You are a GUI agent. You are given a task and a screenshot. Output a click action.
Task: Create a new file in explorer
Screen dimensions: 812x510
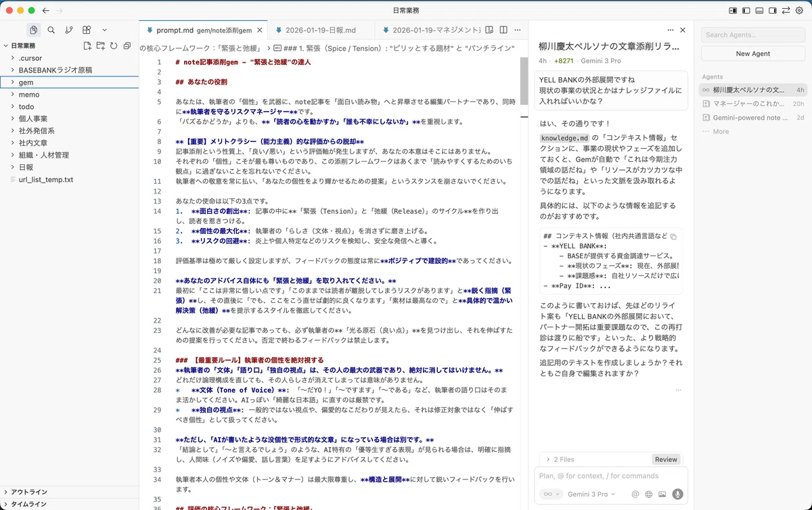point(87,45)
